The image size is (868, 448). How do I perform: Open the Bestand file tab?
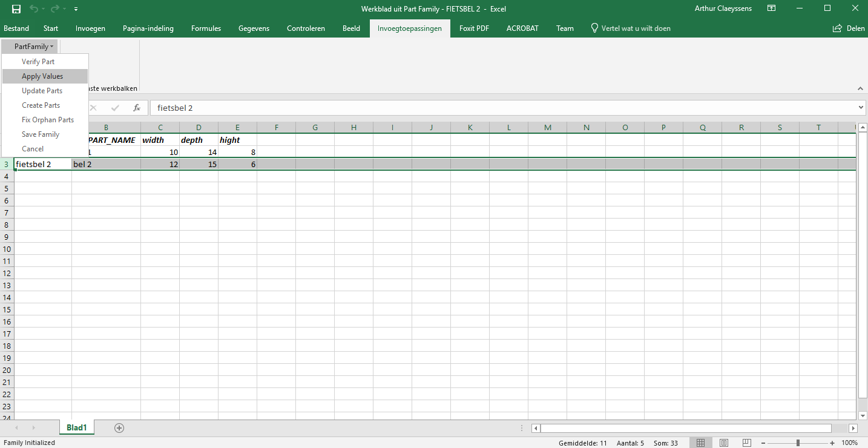point(16,28)
